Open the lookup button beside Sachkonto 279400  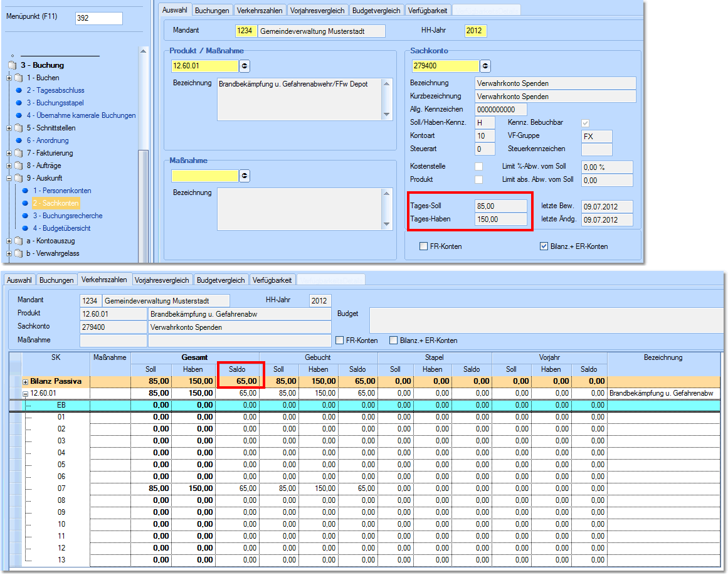click(x=485, y=66)
